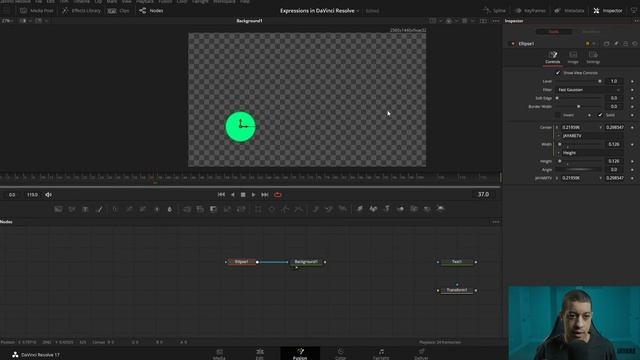The image size is (640, 360).
Task: Open the viewer zoom percentage dropdown
Action: coord(8,20)
